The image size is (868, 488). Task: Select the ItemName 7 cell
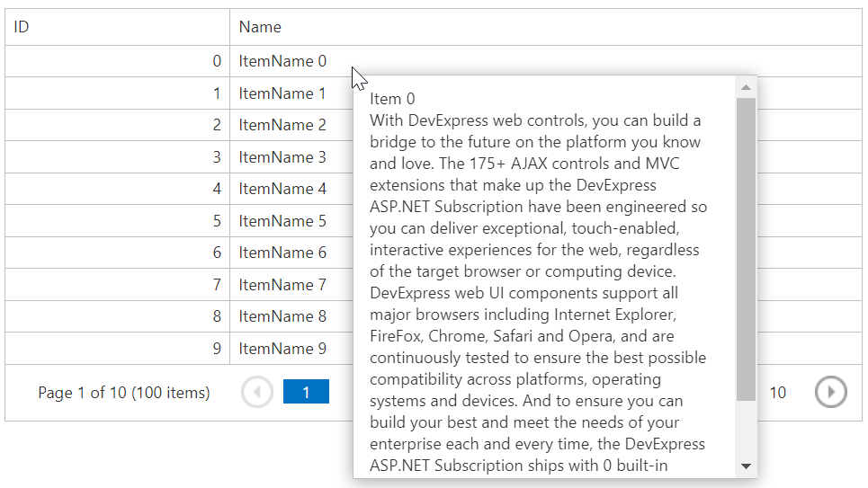(291, 284)
